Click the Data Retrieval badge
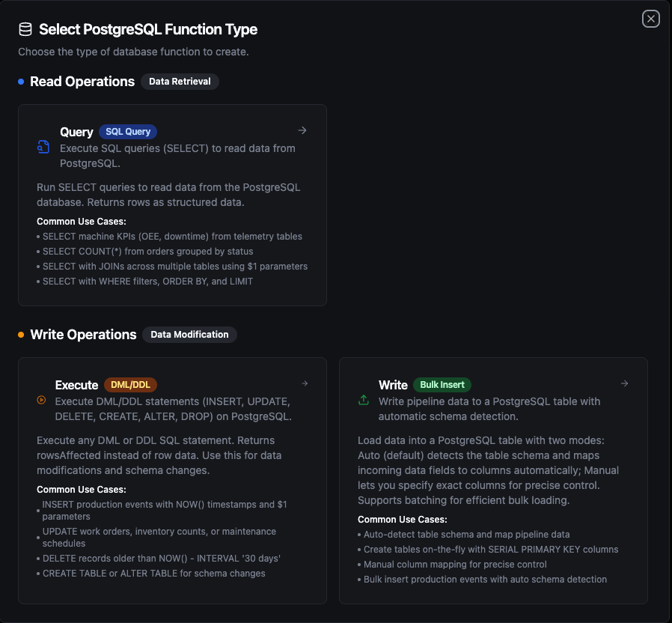672x623 pixels. coord(180,82)
